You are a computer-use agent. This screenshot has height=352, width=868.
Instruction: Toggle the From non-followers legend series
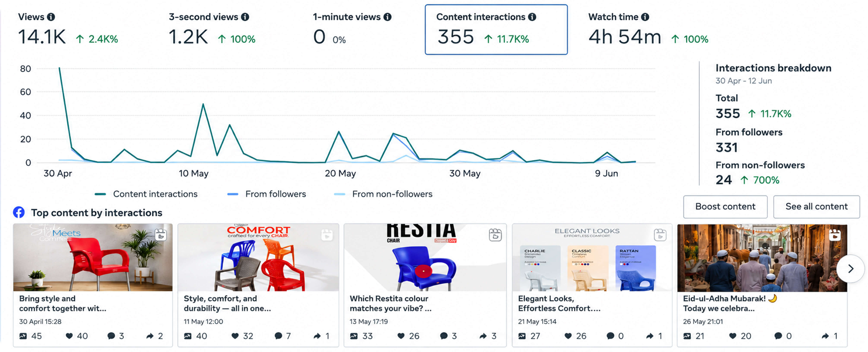383,194
